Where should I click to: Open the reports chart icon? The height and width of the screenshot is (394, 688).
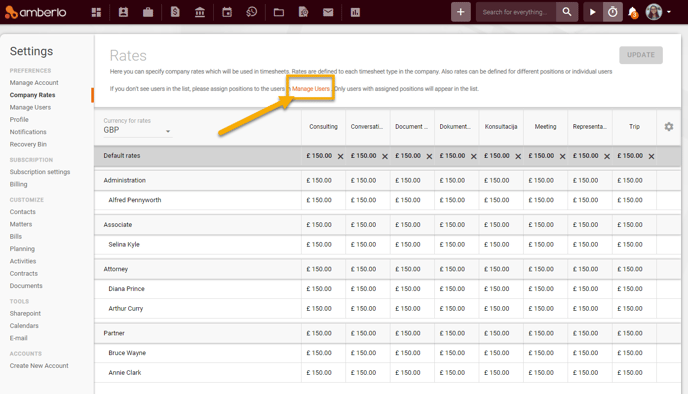[355, 12]
